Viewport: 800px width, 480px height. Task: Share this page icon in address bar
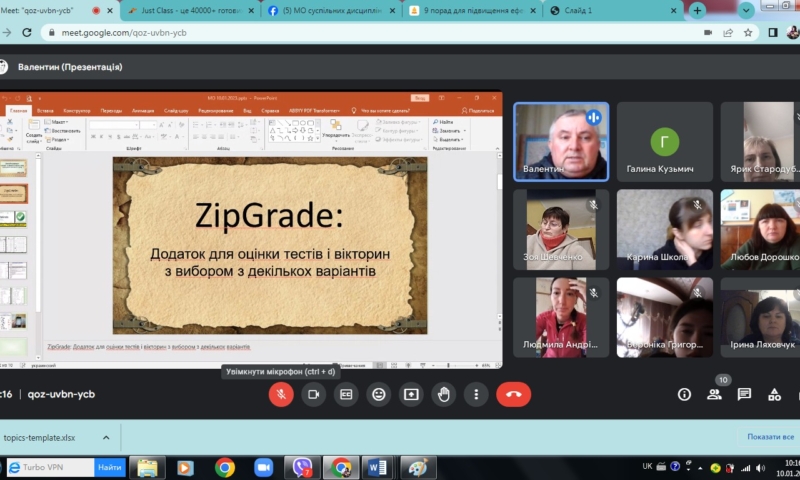click(728, 33)
